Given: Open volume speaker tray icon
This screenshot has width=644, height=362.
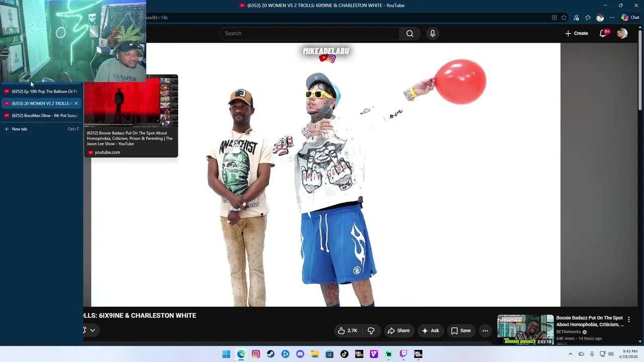Looking at the screenshot, I should pos(611,354).
